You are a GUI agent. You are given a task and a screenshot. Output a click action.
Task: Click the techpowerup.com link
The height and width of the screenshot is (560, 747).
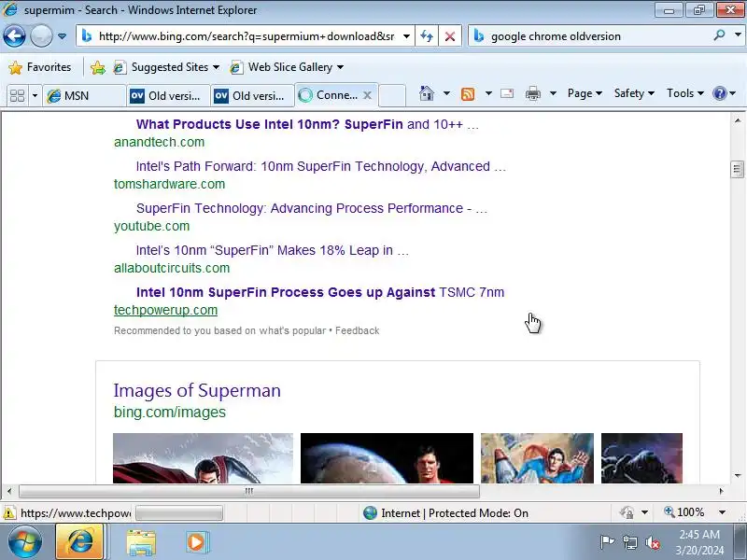click(165, 310)
